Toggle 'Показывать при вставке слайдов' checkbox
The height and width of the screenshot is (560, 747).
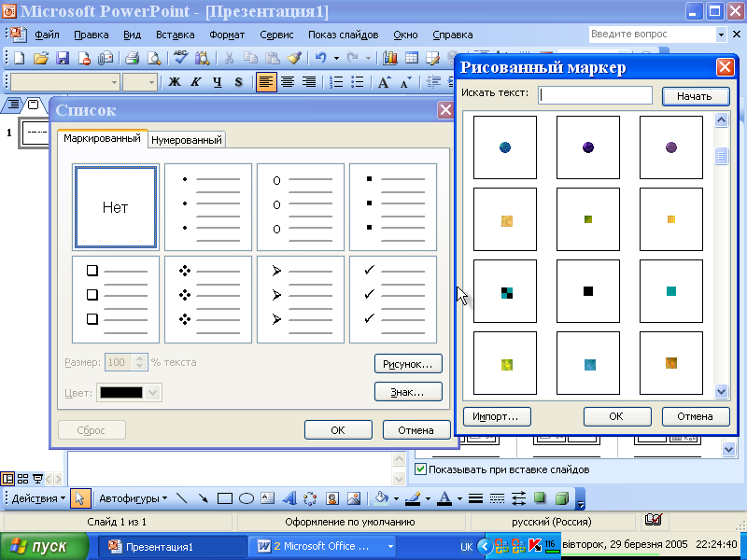(x=420, y=469)
